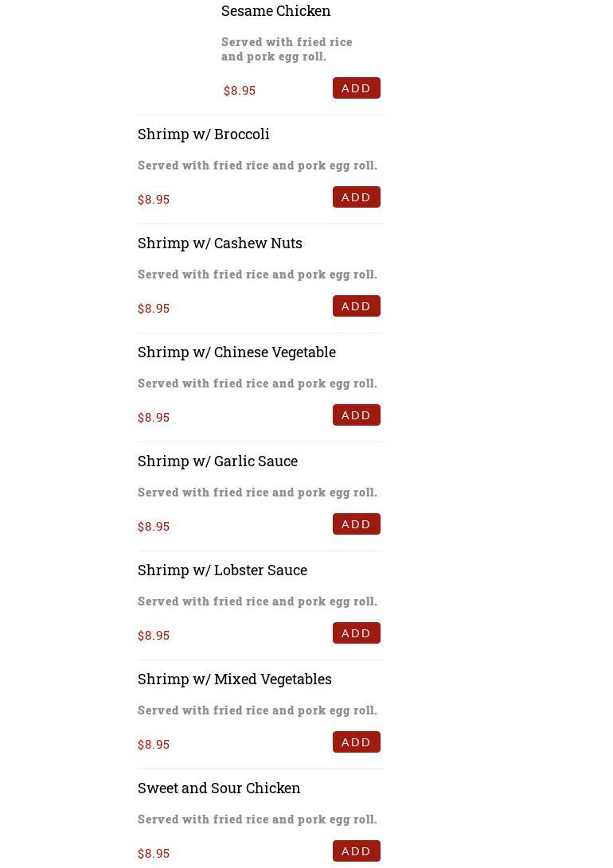Click the description under Shrimp w/ Broccoli
This screenshot has height=868, width=613.
coord(257,165)
